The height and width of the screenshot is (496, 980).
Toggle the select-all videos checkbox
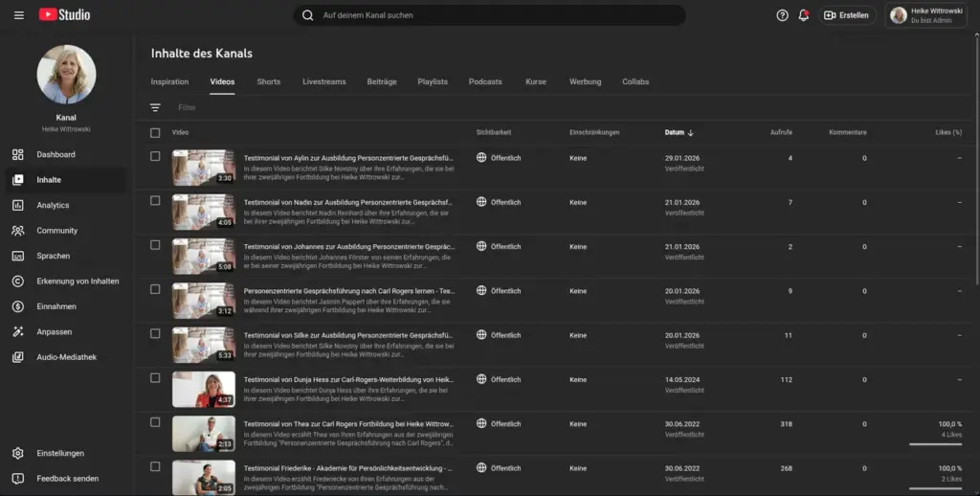(155, 132)
